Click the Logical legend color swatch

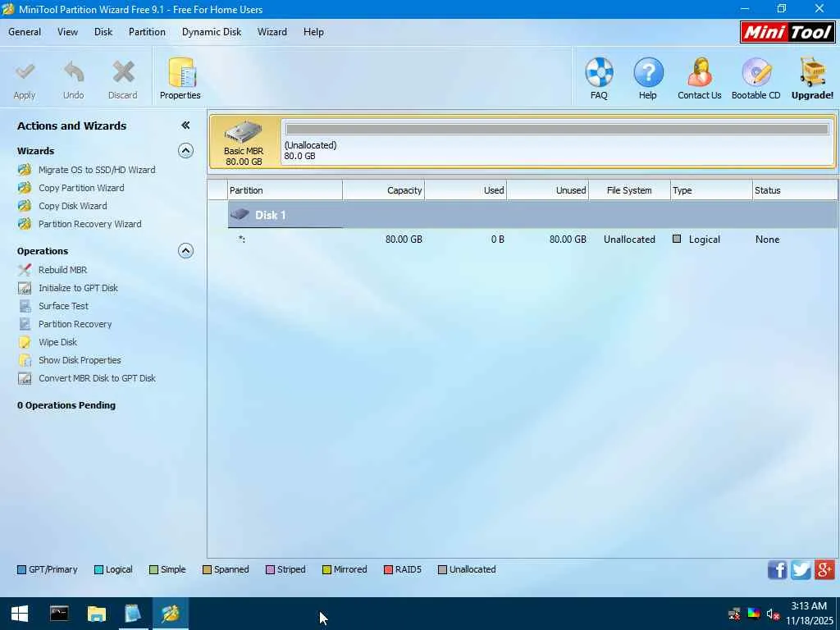tap(98, 569)
